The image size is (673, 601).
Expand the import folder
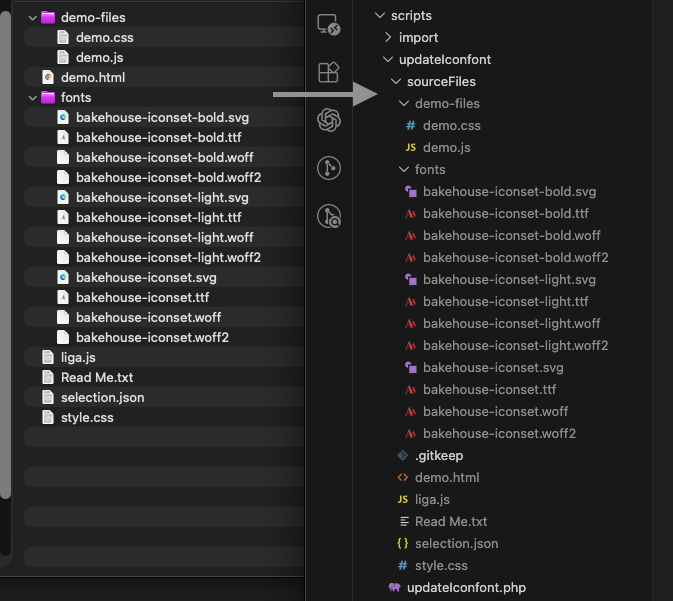click(x=388, y=38)
